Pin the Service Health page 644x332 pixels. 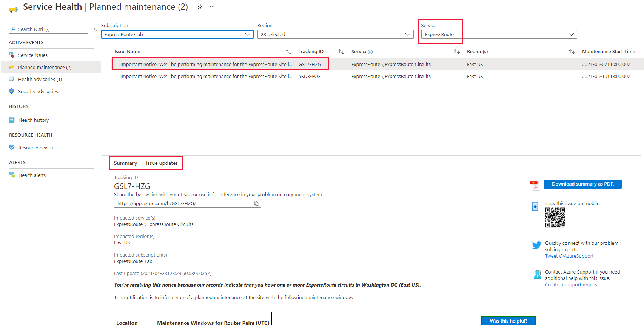(200, 7)
